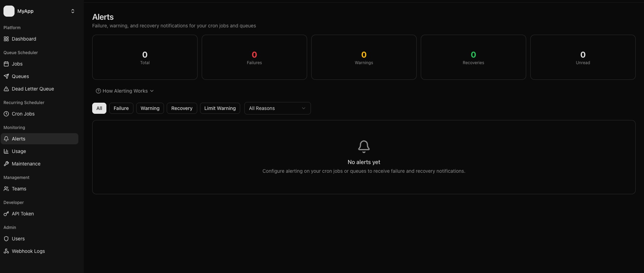The height and width of the screenshot is (273, 644).
Task: Click the Alerts bell icon in sidebar
Action: (6, 139)
